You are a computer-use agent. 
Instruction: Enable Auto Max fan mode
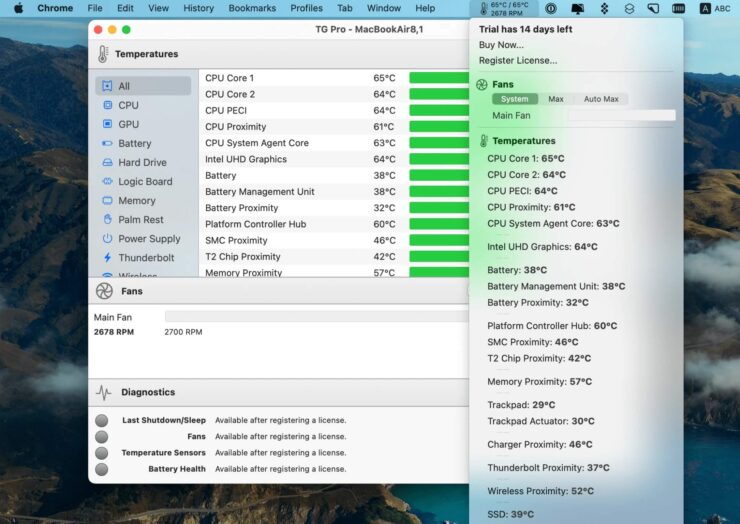coord(601,99)
